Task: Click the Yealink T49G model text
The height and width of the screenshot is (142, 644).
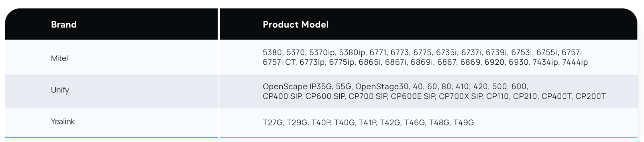Action: [463, 123]
